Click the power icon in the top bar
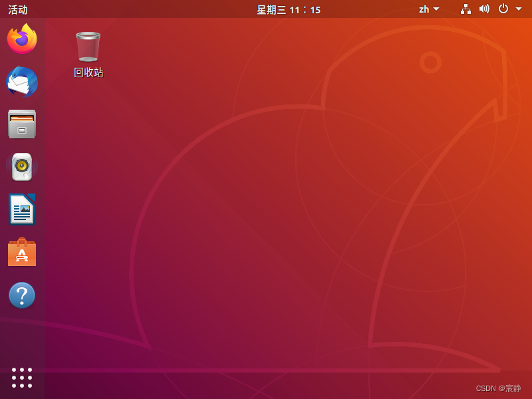 coord(503,9)
